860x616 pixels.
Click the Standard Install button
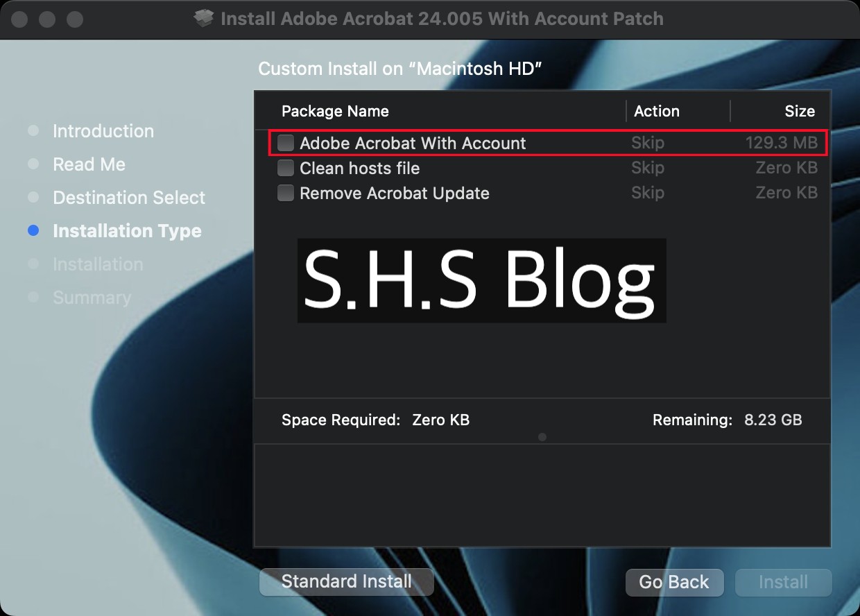346,581
